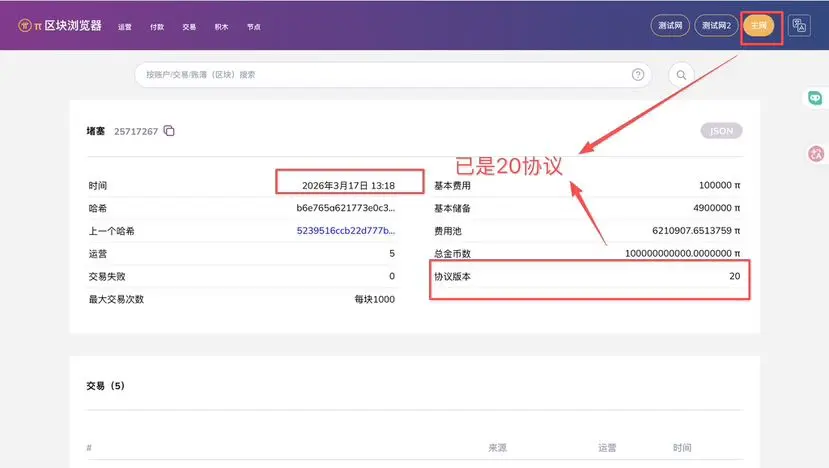Select the base fee value 100000
This screenshot has width=829, height=468.
point(720,185)
